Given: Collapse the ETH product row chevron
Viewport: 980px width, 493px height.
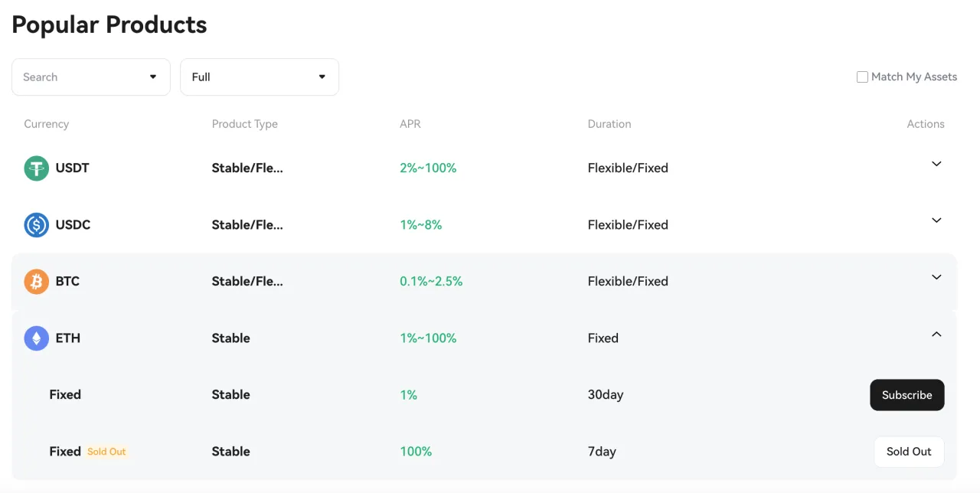Looking at the screenshot, I should click(x=936, y=334).
